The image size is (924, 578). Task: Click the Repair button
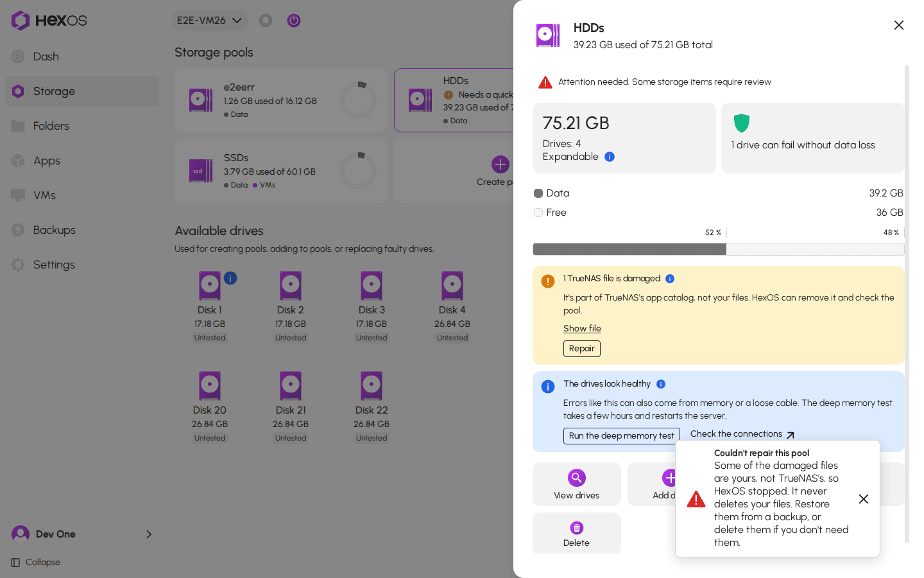click(582, 348)
